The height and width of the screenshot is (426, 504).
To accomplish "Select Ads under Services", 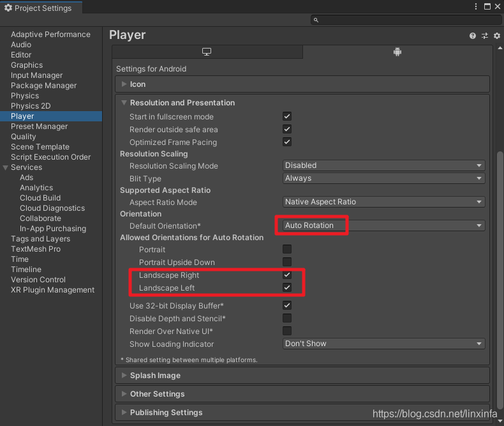I will tap(26, 178).
